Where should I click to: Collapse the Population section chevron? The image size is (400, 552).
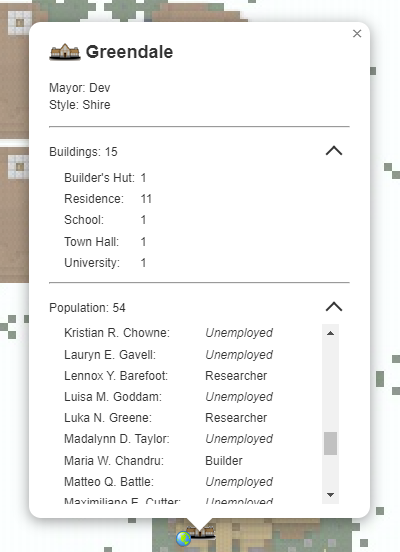334,307
